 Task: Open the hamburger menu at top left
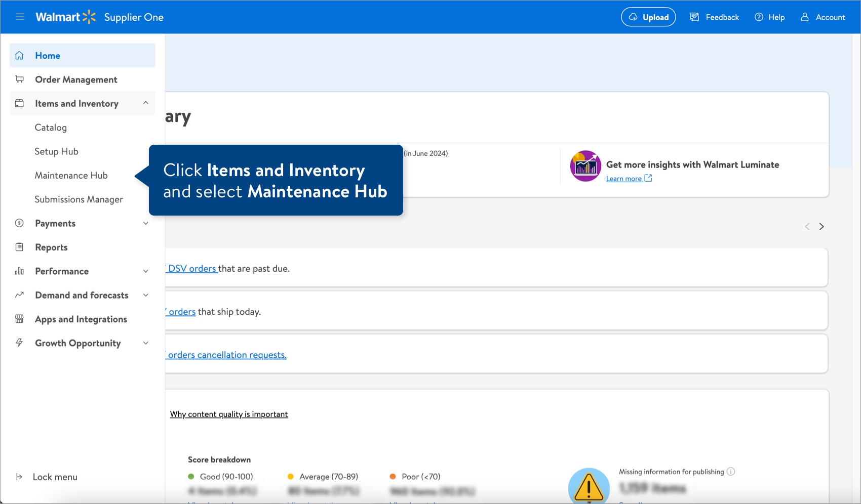coord(20,17)
